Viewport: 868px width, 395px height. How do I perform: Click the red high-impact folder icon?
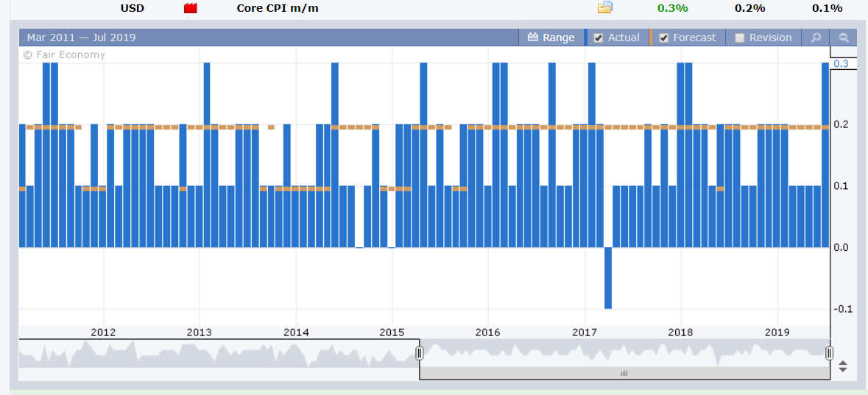pyautogui.click(x=191, y=8)
